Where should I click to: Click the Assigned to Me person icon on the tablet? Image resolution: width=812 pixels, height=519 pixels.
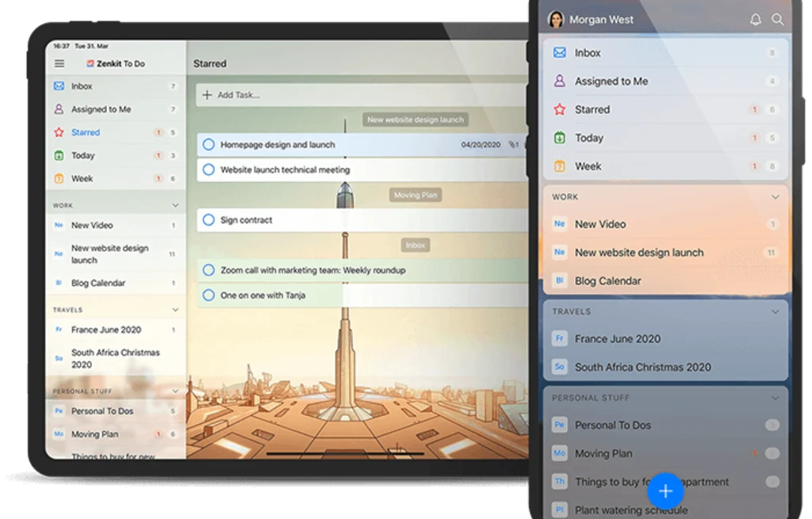click(59, 109)
